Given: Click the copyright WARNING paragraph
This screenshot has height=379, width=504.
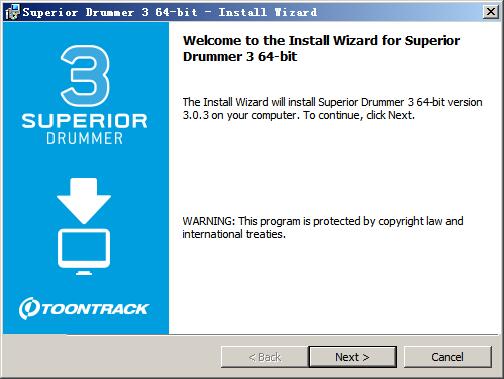Looking at the screenshot, I should (x=323, y=228).
